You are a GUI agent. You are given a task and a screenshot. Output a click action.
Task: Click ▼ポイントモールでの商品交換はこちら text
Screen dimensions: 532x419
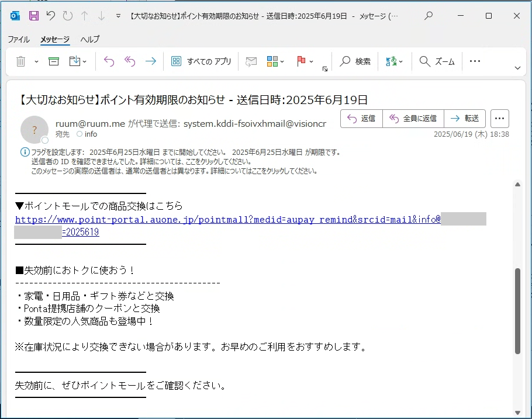pyautogui.click(x=99, y=206)
